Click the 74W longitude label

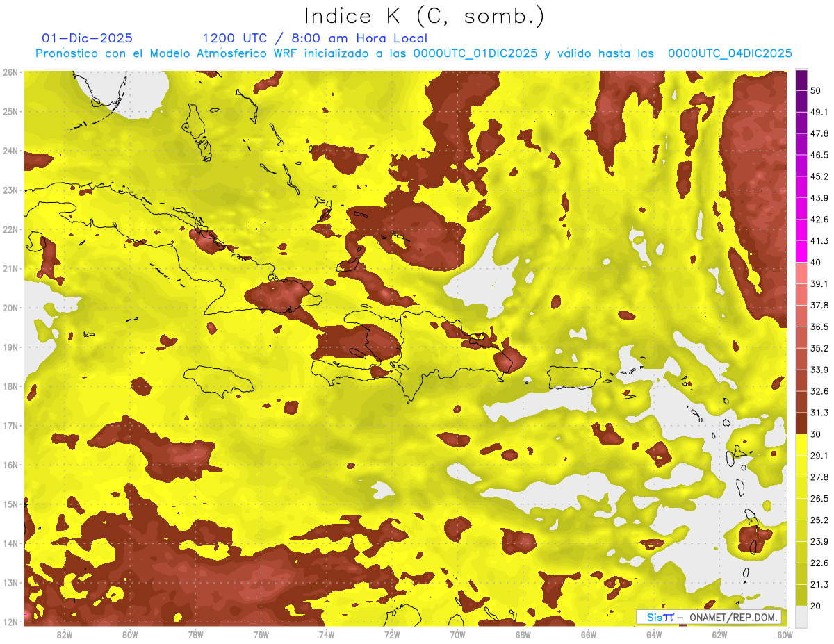(x=327, y=634)
